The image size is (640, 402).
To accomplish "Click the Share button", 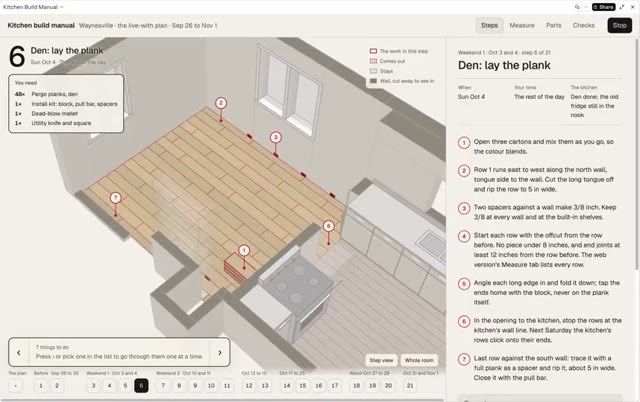I will click(604, 7).
